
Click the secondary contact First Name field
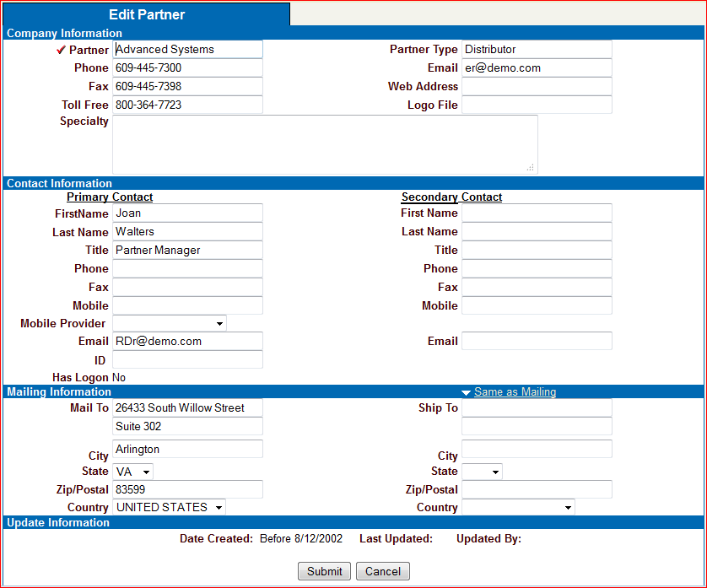point(536,213)
